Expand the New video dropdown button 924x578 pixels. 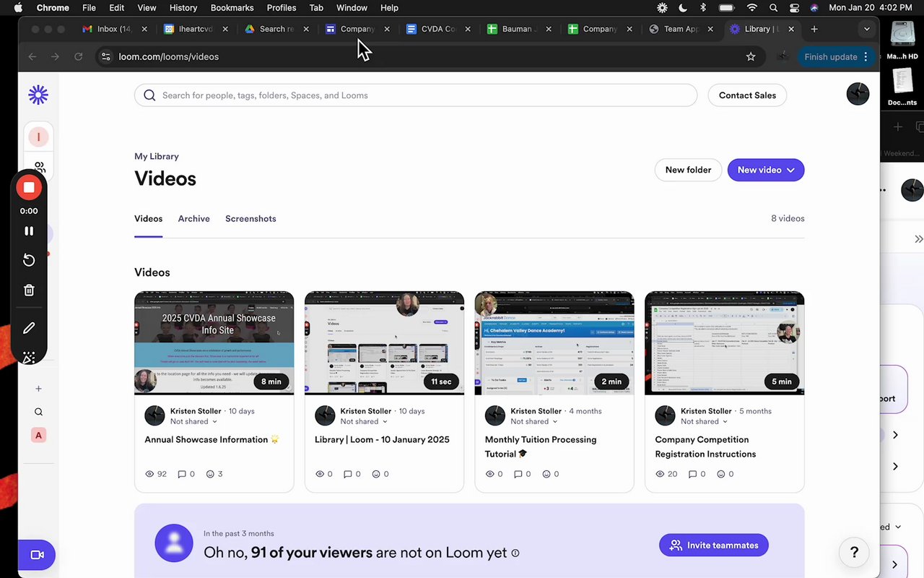766,170
